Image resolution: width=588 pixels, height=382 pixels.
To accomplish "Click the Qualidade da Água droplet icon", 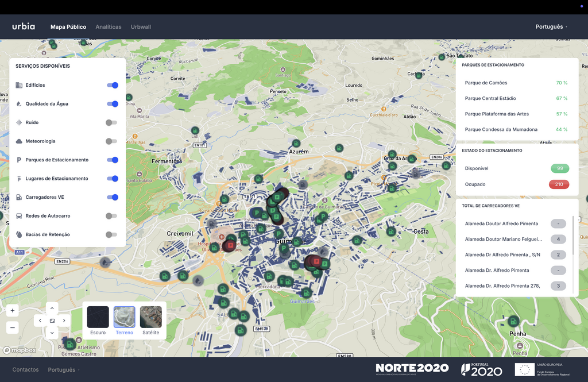I will click(x=20, y=103).
